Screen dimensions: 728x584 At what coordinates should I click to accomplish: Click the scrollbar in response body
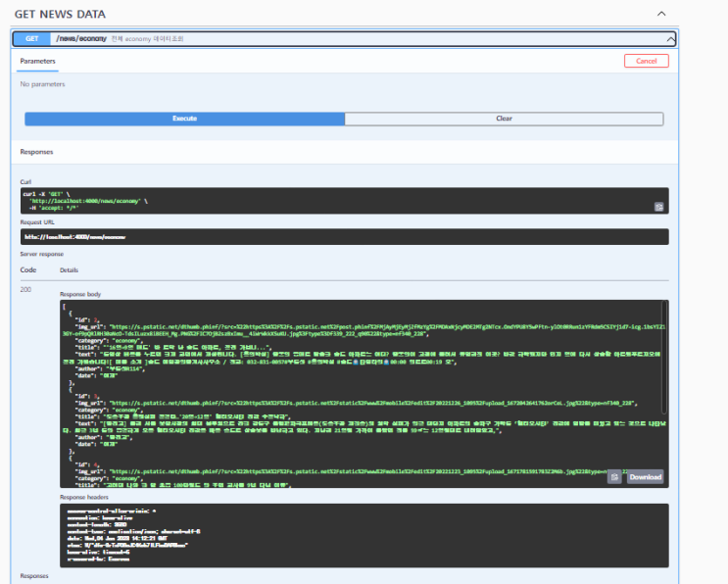tap(664, 357)
